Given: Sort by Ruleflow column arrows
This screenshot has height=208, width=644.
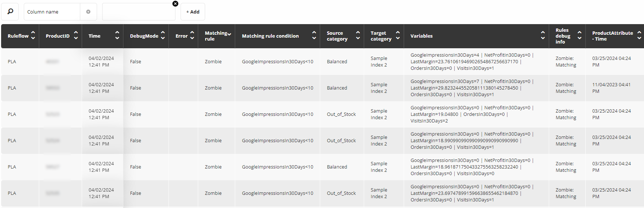Looking at the screenshot, I should click(x=33, y=35).
